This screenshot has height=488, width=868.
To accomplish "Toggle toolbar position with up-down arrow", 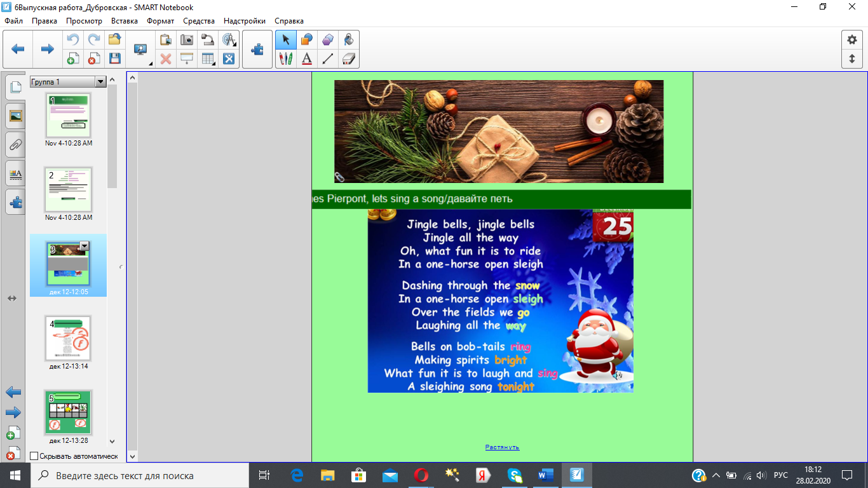I will click(x=852, y=59).
